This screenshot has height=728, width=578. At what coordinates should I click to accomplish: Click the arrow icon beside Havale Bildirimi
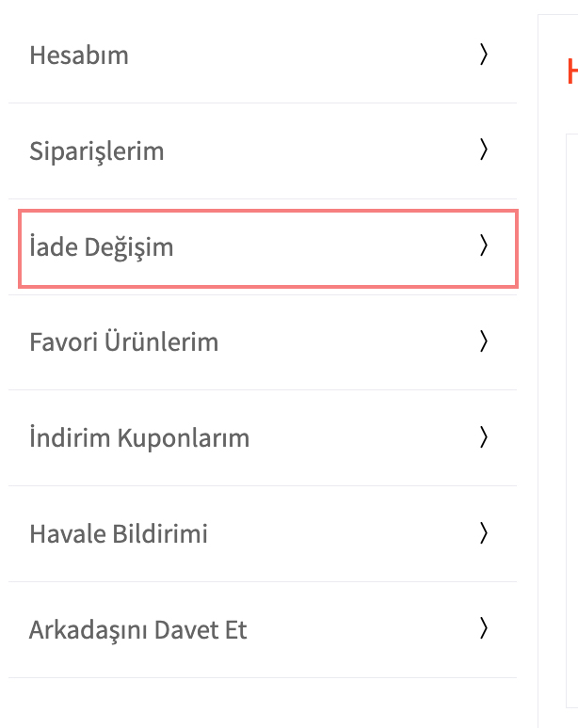(484, 533)
